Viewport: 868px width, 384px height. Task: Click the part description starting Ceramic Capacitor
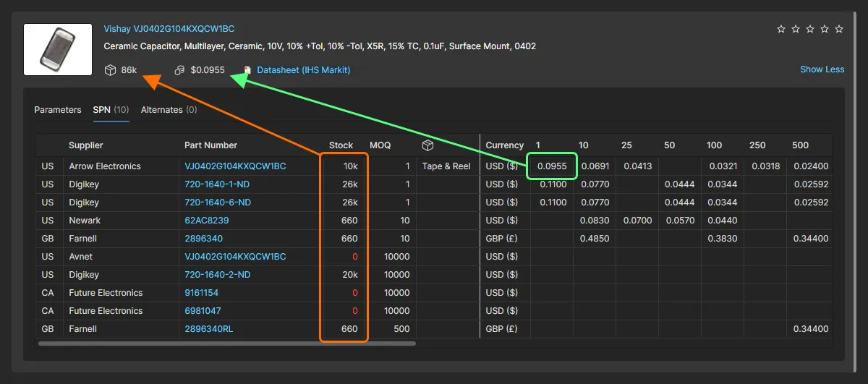click(320, 46)
